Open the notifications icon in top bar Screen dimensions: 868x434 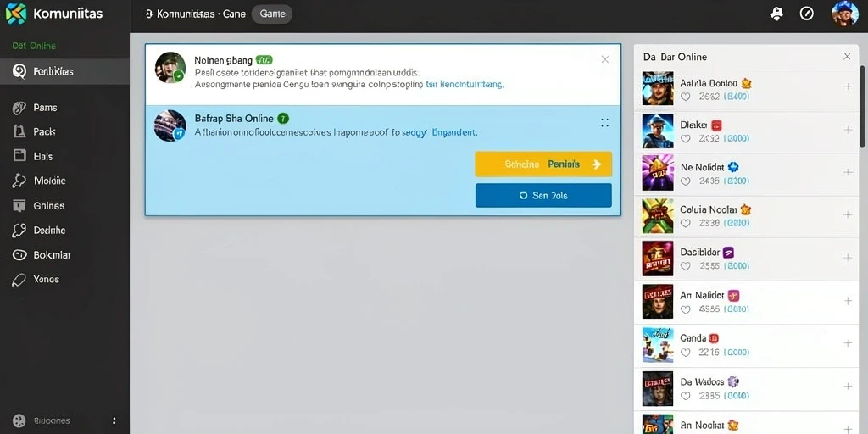pyautogui.click(x=776, y=14)
